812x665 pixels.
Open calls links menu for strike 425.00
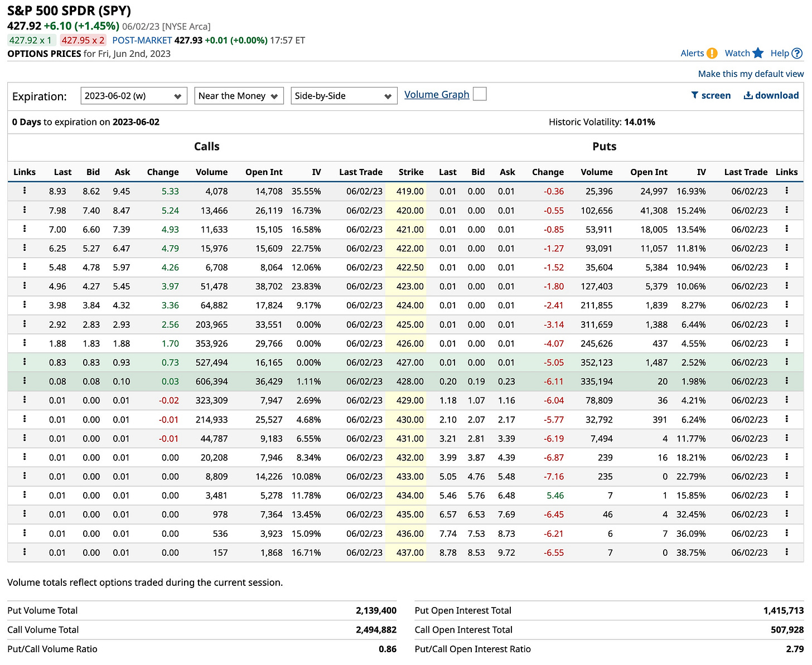(x=25, y=323)
